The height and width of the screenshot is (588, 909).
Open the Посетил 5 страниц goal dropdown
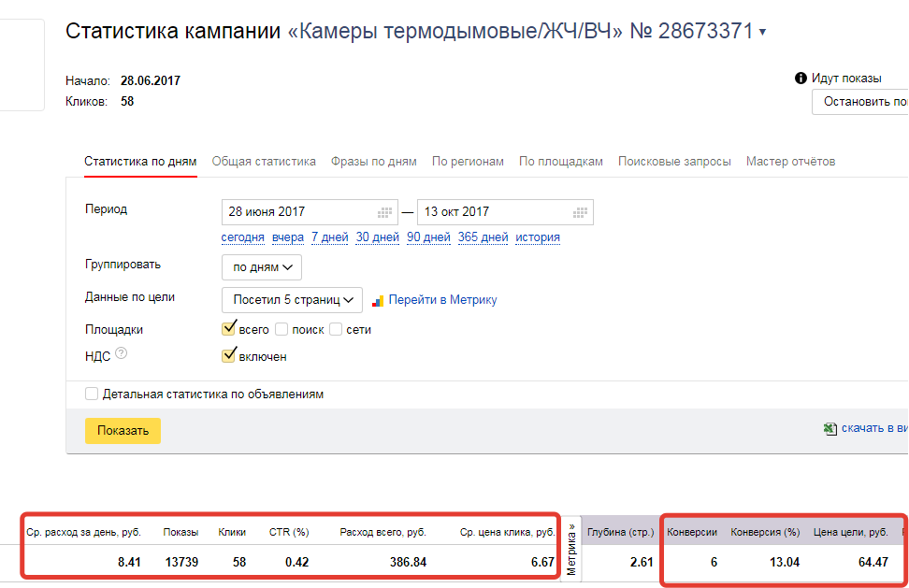(292, 299)
